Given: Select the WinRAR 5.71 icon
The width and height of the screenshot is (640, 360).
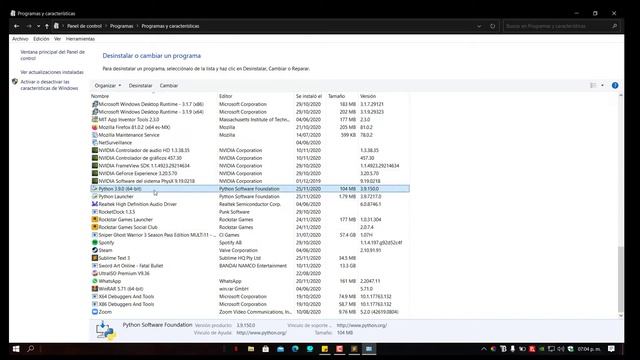Looking at the screenshot, I should coord(95,289).
